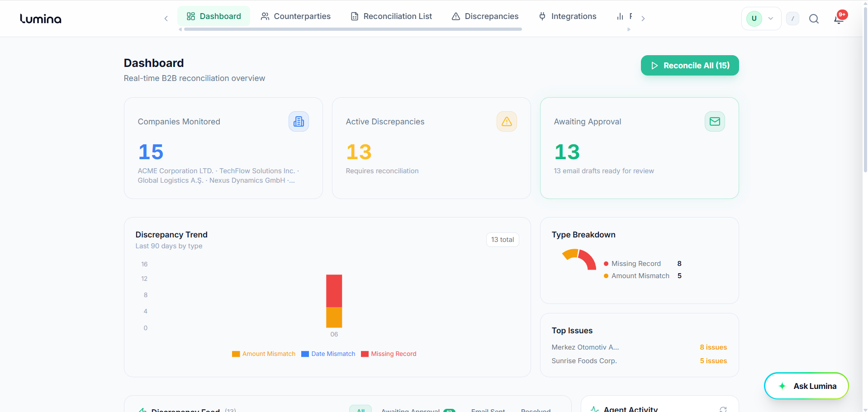The image size is (868, 412).
Task: Open the Ask Lumina assistant
Action: click(806, 386)
